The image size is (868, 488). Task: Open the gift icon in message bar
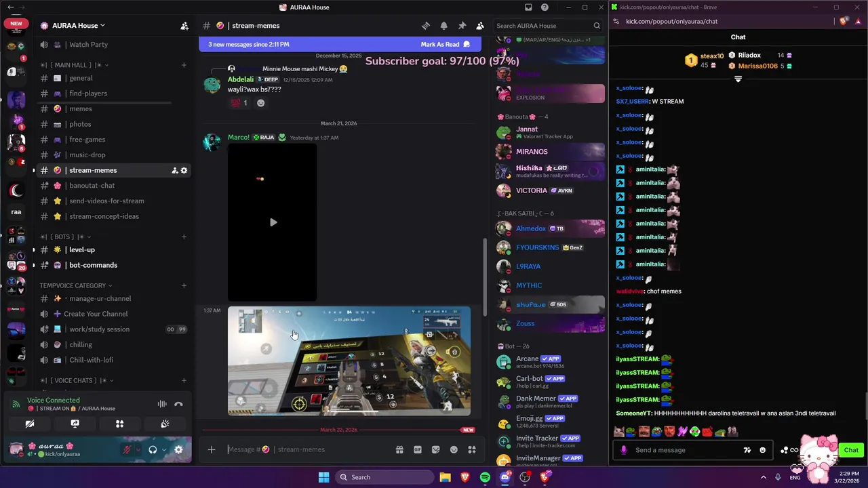point(399,449)
